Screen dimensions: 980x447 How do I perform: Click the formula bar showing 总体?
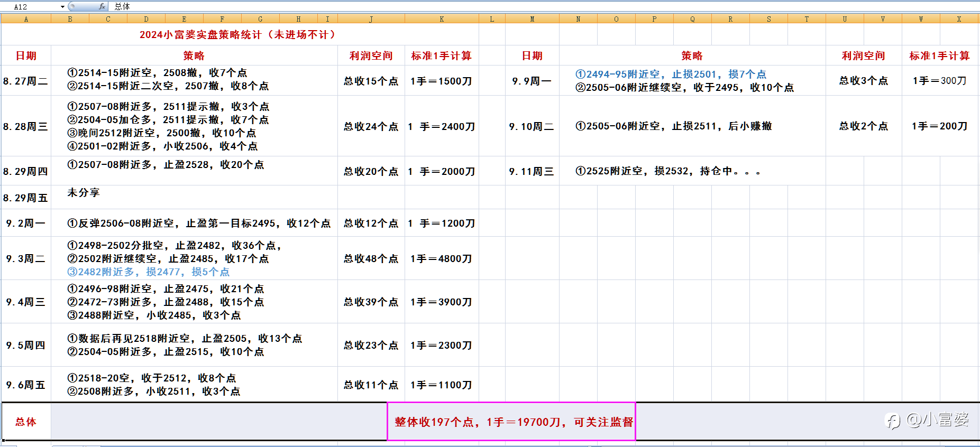[544, 6]
